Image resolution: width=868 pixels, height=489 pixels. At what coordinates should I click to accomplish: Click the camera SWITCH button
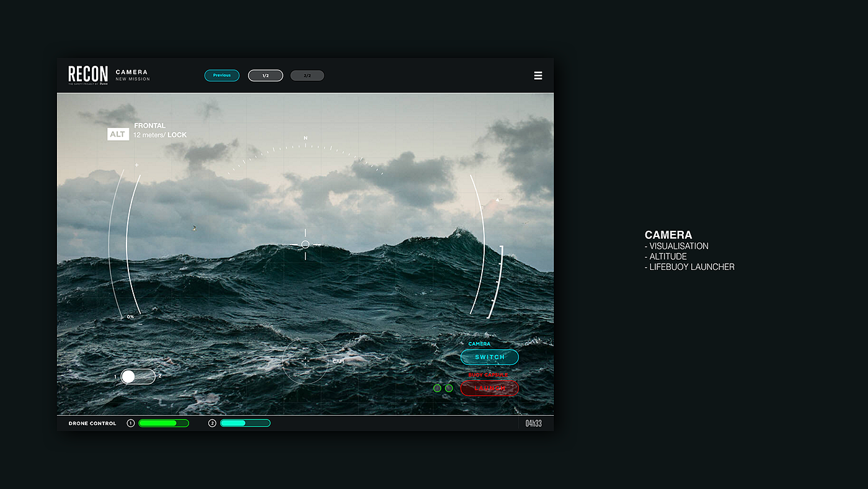[x=490, y=357]
